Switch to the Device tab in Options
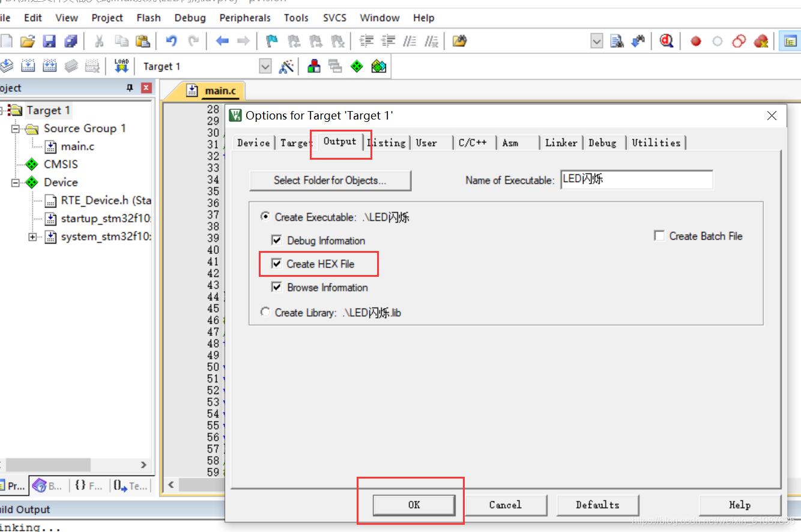This screenshot has width=801, height=532. (253, 142)
